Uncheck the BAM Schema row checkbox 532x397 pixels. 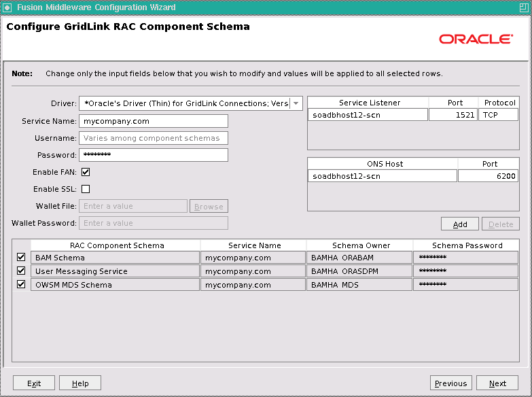coord(21,257)
